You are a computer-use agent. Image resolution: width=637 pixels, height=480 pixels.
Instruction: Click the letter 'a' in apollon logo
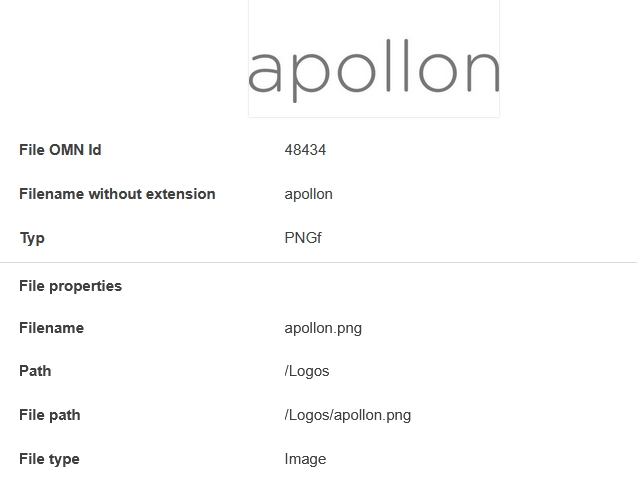tap(265, 72)
